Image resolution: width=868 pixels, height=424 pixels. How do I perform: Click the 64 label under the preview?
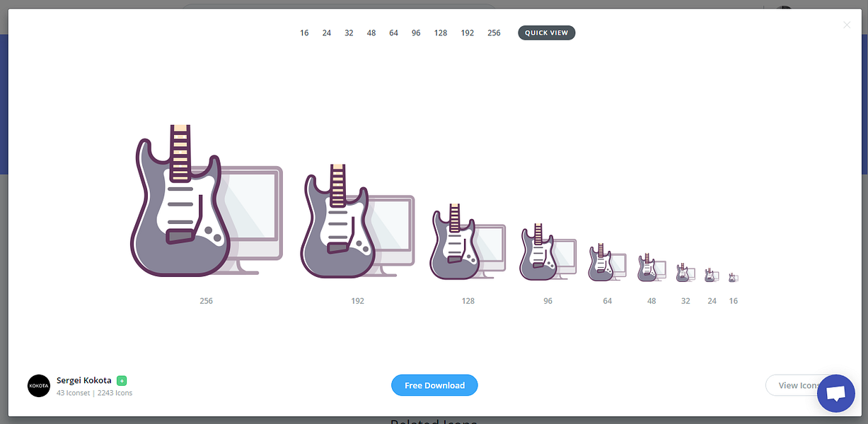[x=607, y=301]
